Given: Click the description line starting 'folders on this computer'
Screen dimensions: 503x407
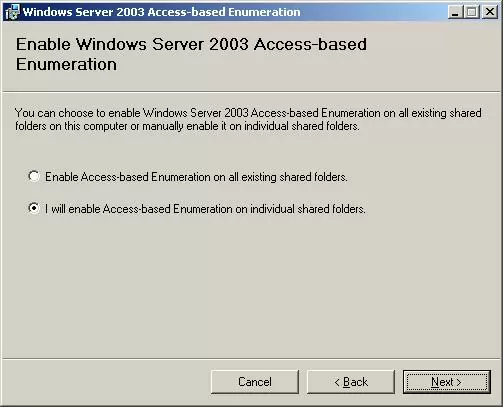Looking at the screenshot, I should (x=187, y=126).
